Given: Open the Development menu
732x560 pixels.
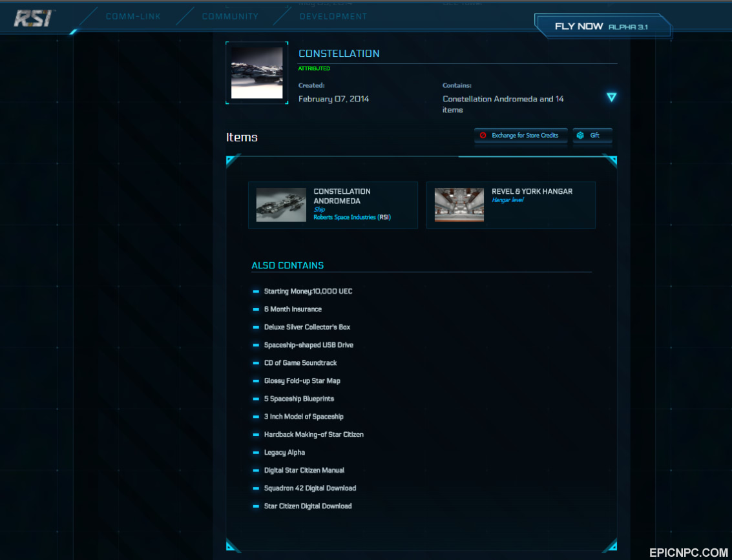Looking at the screenshot, I should tap(333, 16).
